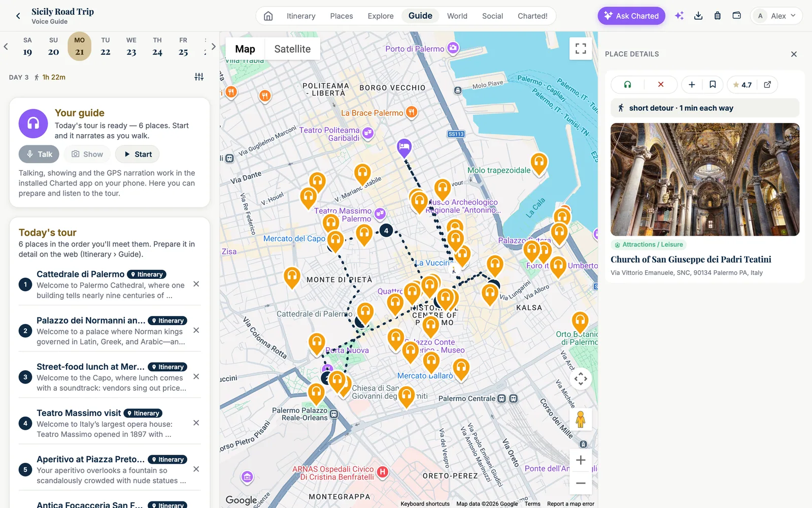This screenshot has width=812, height=508.
Task: Open the home icon in the top navigation
Action: (x=268, y=16)
